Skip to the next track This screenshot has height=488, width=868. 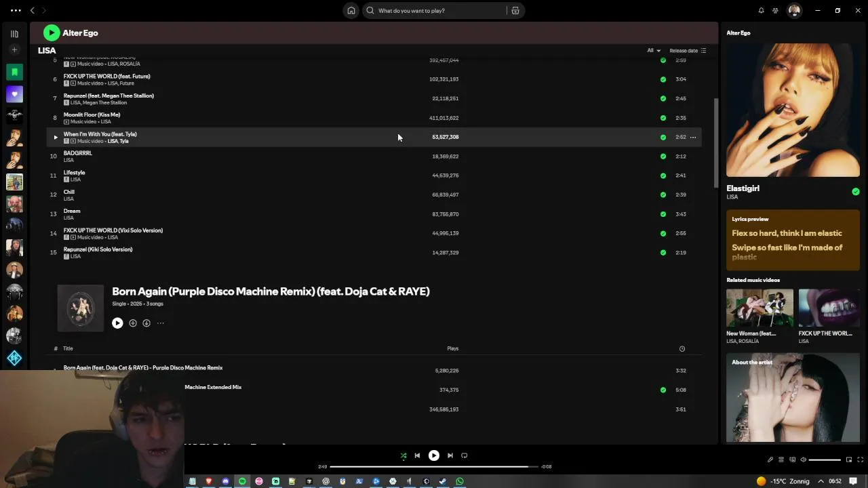tap(450, 455)
